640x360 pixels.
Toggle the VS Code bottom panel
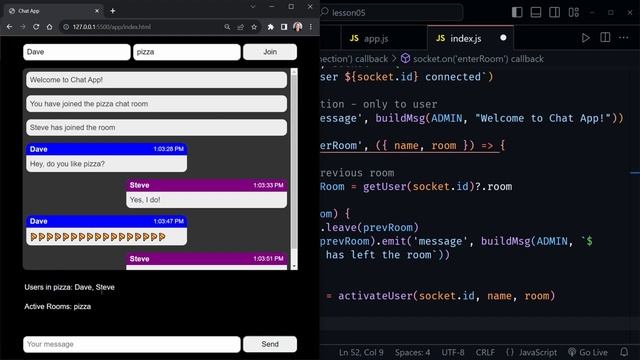(536, 12)
